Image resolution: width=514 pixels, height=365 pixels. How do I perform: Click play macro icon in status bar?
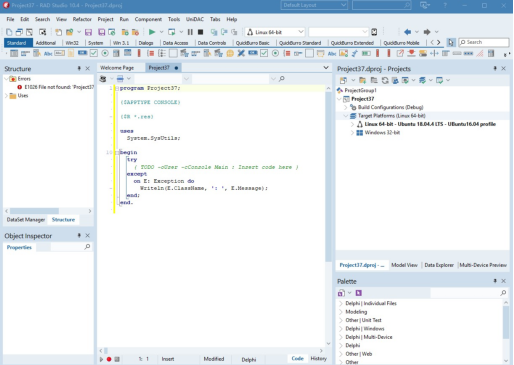[101, 359]
